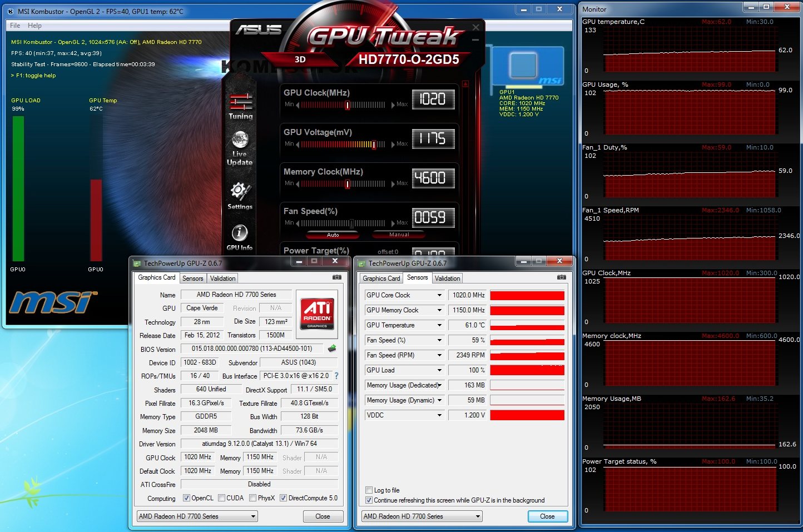
Task: Click the GPU Voltage slider handle
Action: [x=374, y=145]
